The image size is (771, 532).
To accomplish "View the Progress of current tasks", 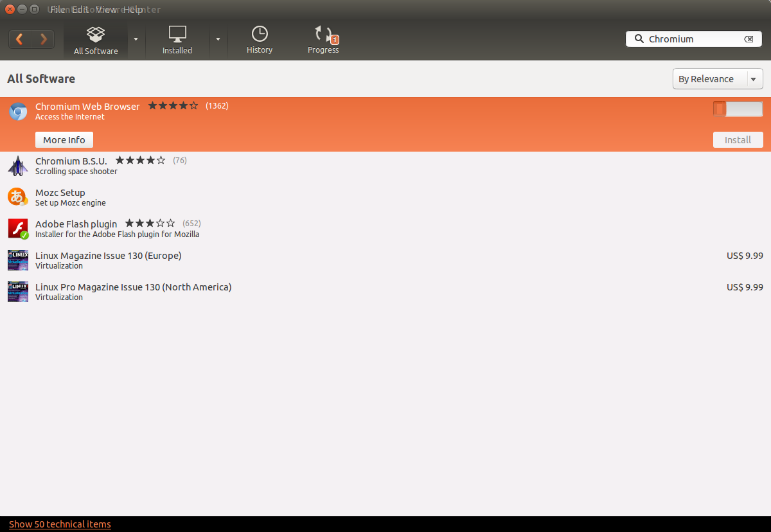I will pos(323,40).
